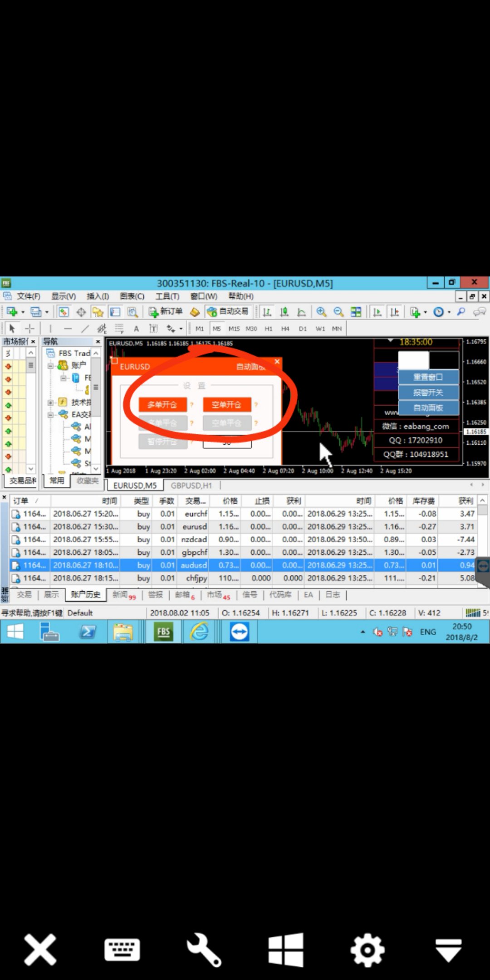Switch chart to H4 timeframe
This screenshot has width=490, height=980.
click(x=285, y=328)
